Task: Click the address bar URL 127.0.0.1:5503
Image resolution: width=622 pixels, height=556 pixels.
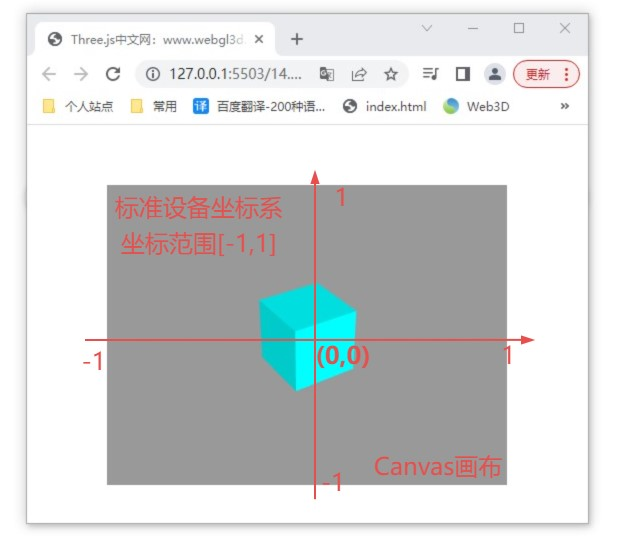Action: click(236, 74)
